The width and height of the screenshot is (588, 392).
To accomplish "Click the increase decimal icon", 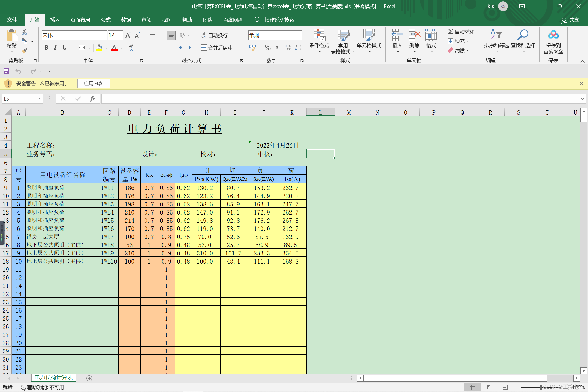I will click(x=288, y=48).
